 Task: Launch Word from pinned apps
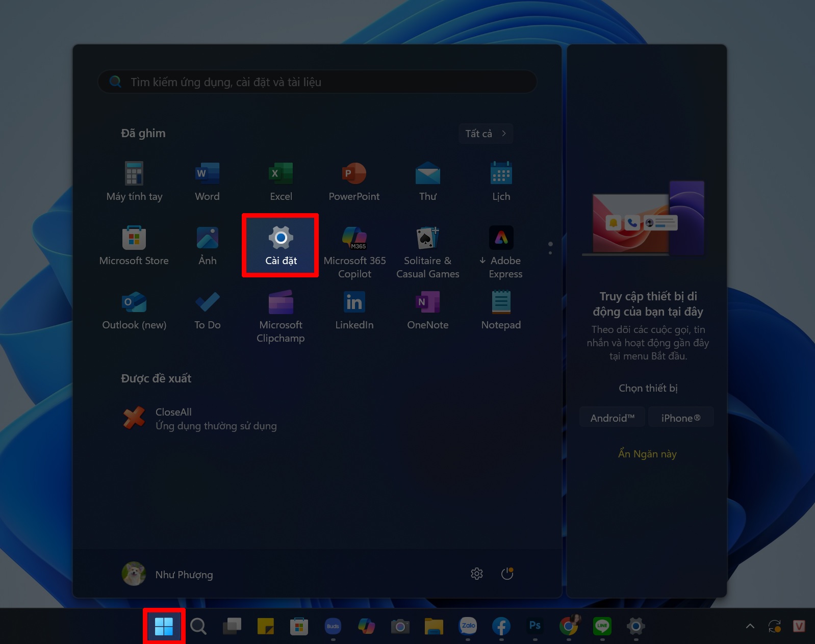click(207, 181)
